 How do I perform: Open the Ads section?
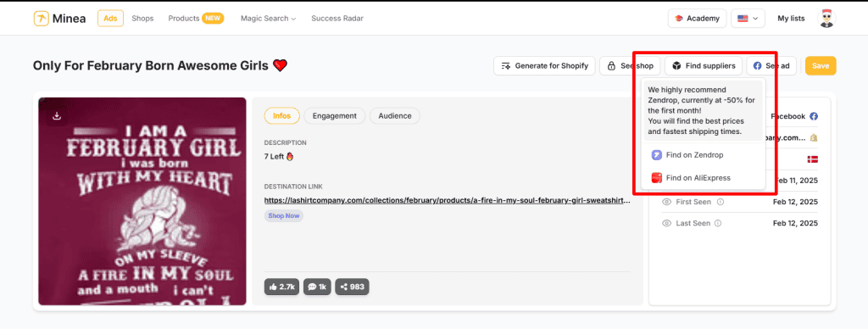pyautogui.click(x=111, y=19)
